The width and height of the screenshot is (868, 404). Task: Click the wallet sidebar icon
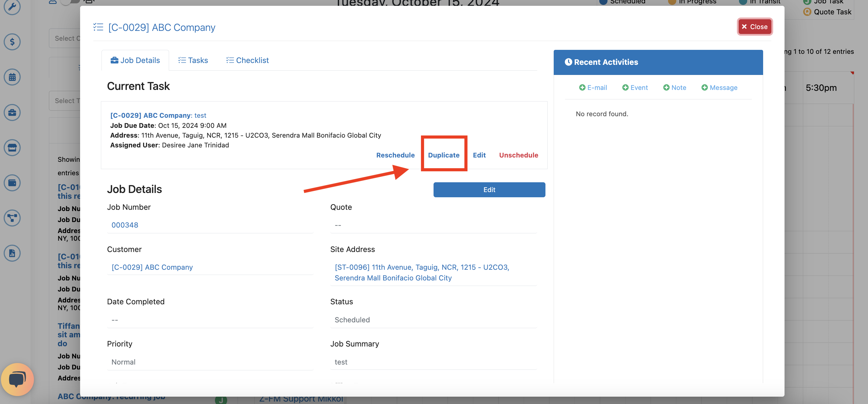[12, 183]
